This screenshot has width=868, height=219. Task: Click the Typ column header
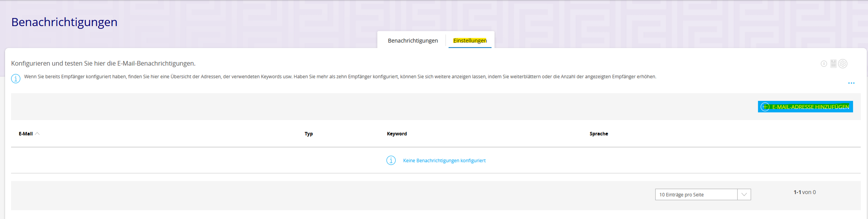(x=309, y=134)
